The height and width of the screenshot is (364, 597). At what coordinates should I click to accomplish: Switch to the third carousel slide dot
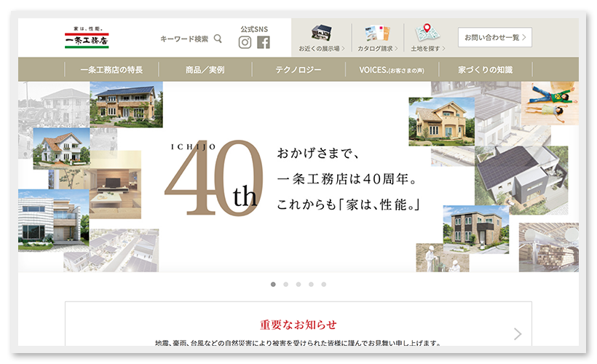[298, 284]
